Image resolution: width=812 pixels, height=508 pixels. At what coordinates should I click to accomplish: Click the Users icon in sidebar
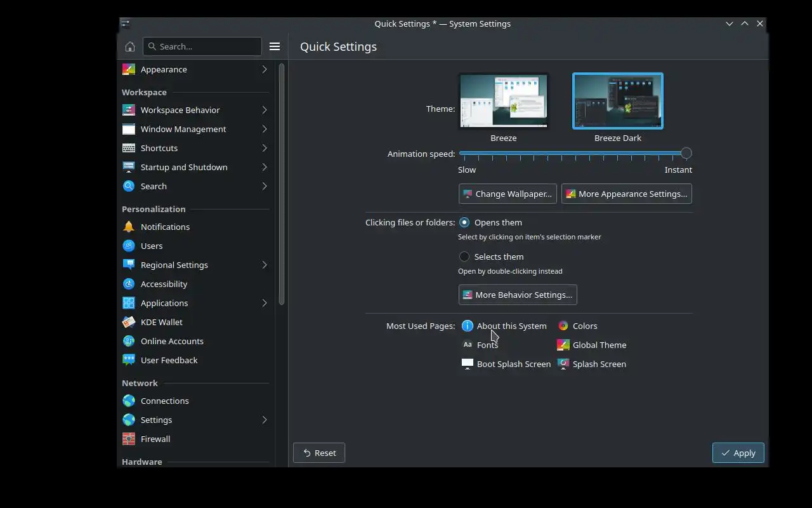click(x=129, y=246)
